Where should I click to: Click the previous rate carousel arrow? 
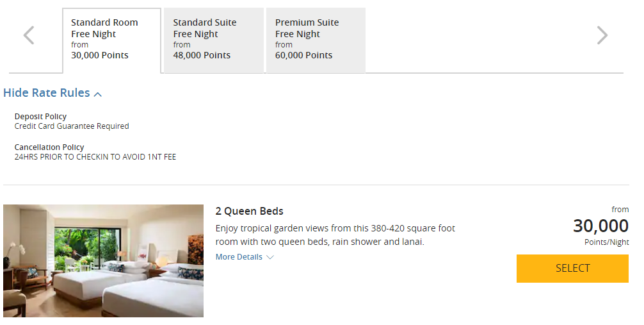[x=29, y=35]
